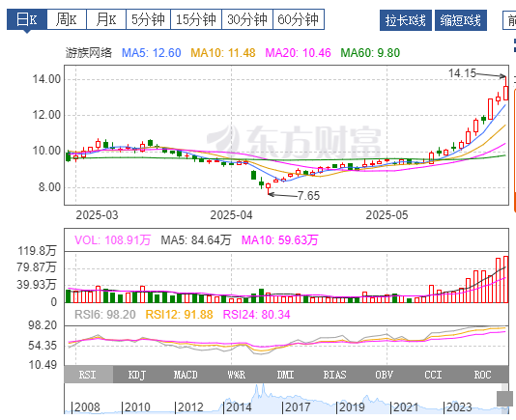Click the gray timeline range slider handle
The width and height of the screenshot is (516, 420).
[504, 399]
